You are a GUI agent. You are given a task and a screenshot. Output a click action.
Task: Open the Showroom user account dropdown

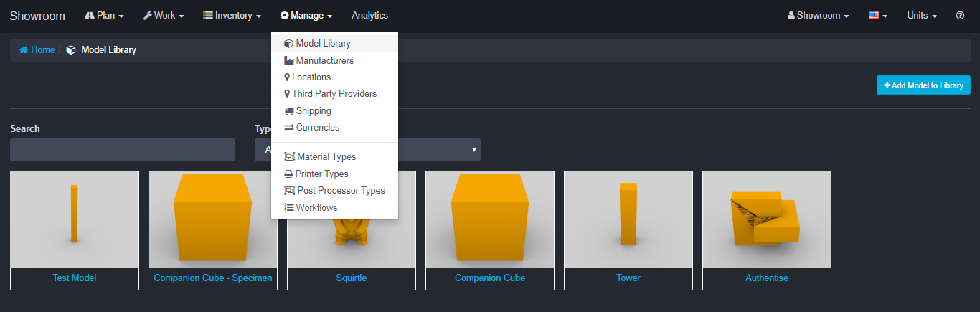coord(819,16)
